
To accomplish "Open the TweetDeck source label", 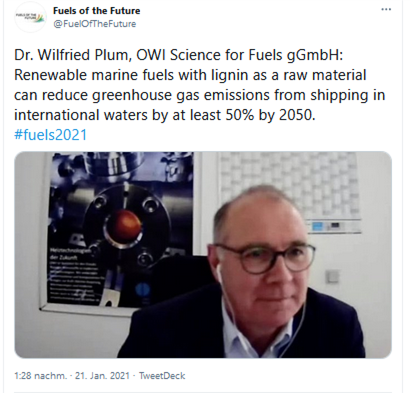I will pos(162,376).
